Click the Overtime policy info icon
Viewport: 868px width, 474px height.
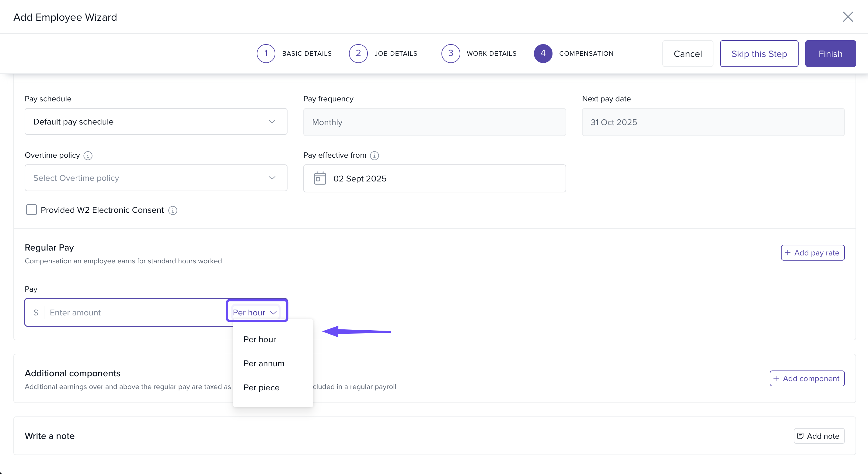click(88, 156)
